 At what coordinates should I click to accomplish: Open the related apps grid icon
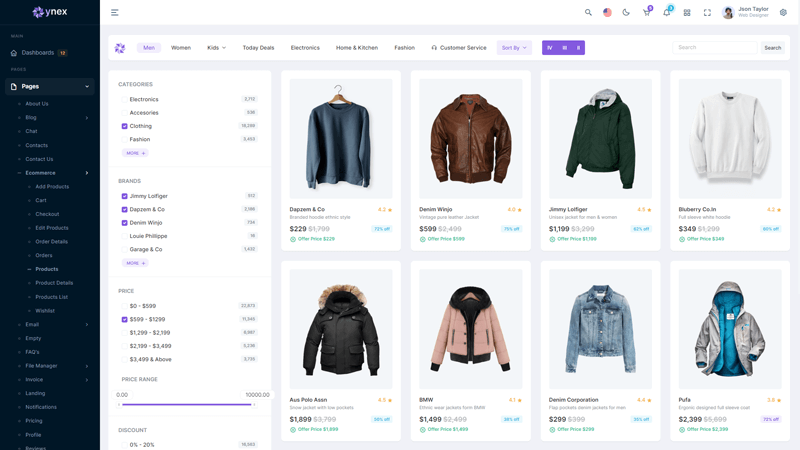pos(687,13)
